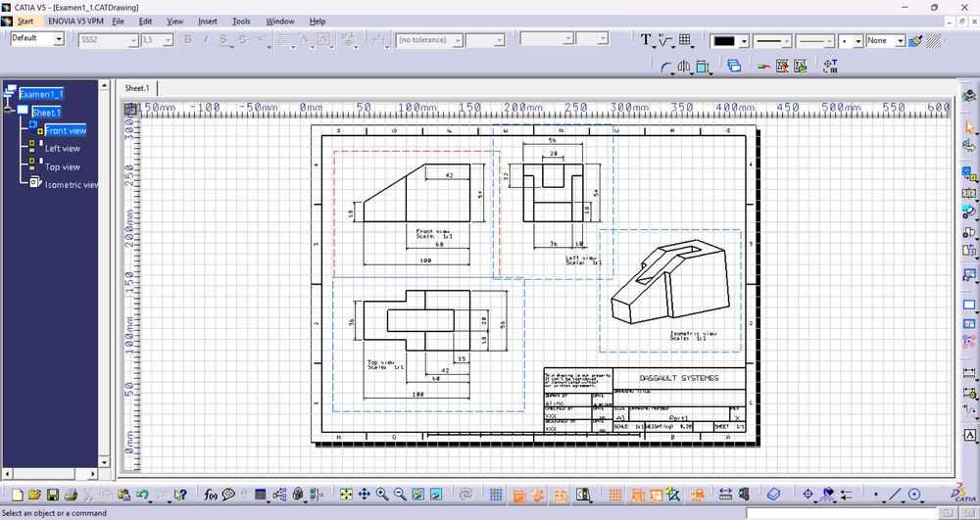Viewport: 980px width, 520px height.
Task: Open the File menu
Action: (x=119, y=22)
